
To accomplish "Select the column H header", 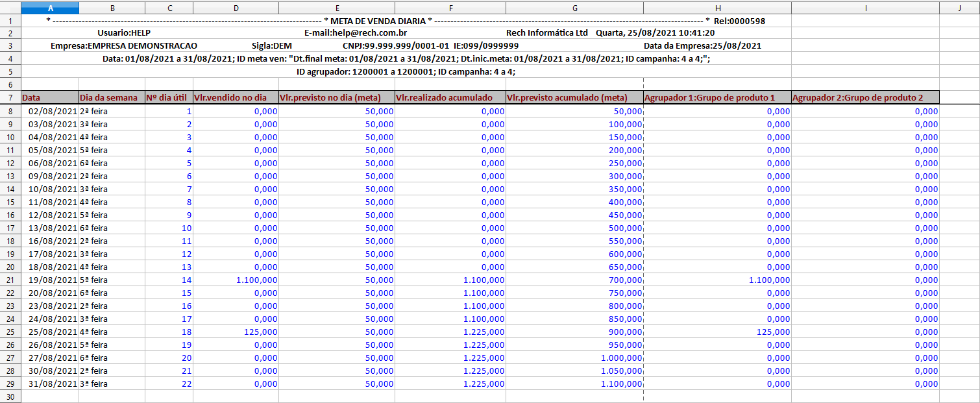I will [717, 7].
